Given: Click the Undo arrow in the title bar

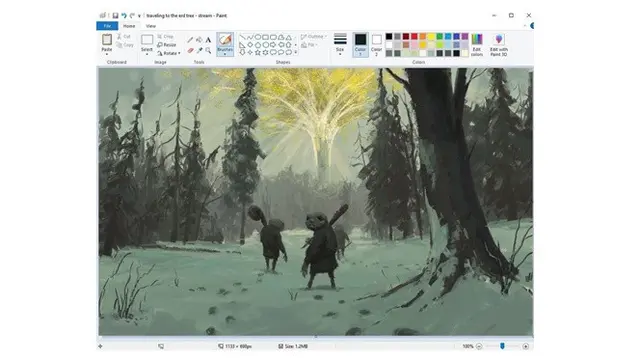Looking at the screenshot, I should click(x=124, y=16).
